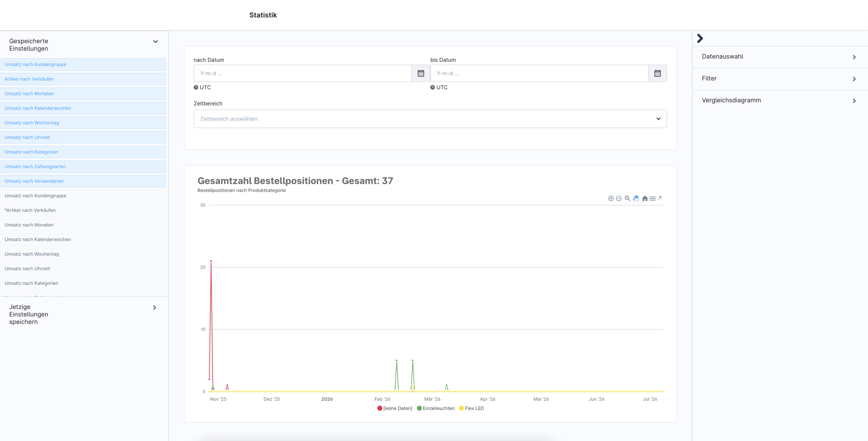Select Umsatz nach Zahlungsarten preset
The height and width of the screenshot is (441, 868).
pos(83,166)
